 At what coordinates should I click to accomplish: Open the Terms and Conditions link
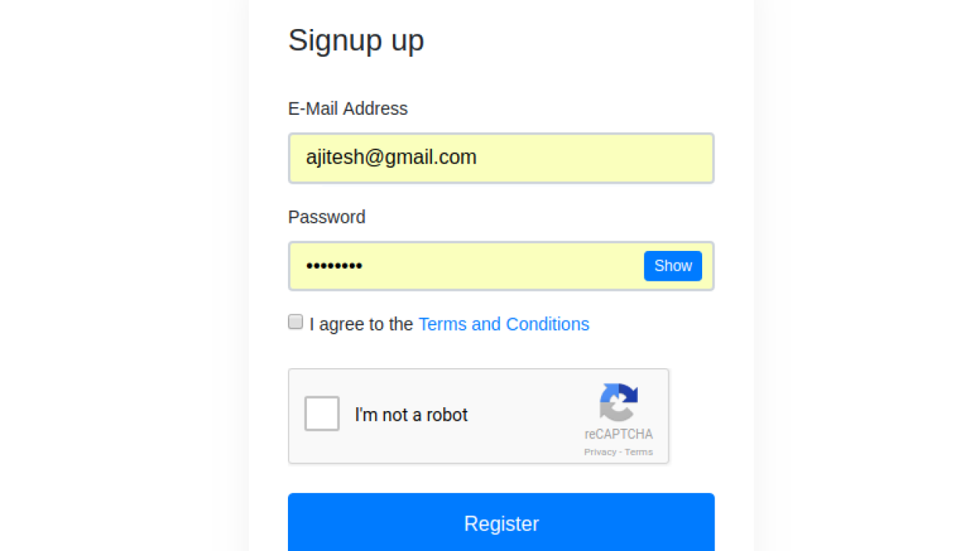[x=504, y=324]
